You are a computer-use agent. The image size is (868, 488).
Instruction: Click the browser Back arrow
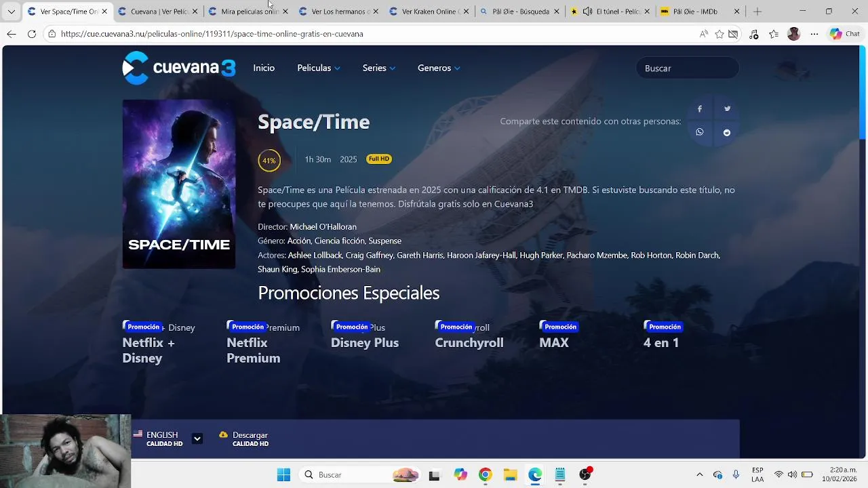12,34
